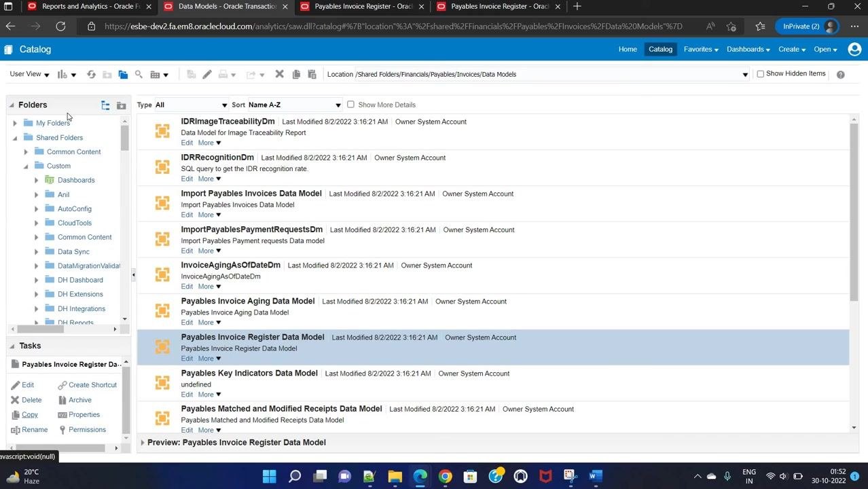Open the Home menu item
The height and width of the screenshot is (489, 868).
tap(628, 49)
